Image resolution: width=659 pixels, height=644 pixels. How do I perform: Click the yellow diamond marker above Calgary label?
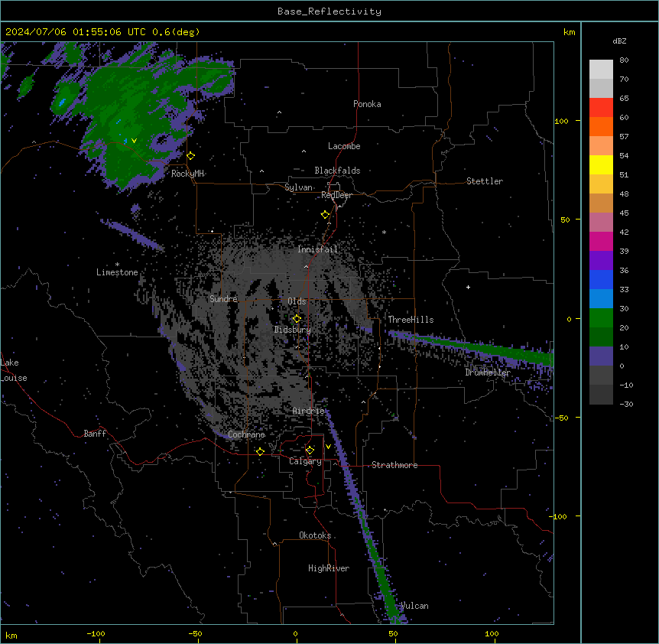coord(310,450)
